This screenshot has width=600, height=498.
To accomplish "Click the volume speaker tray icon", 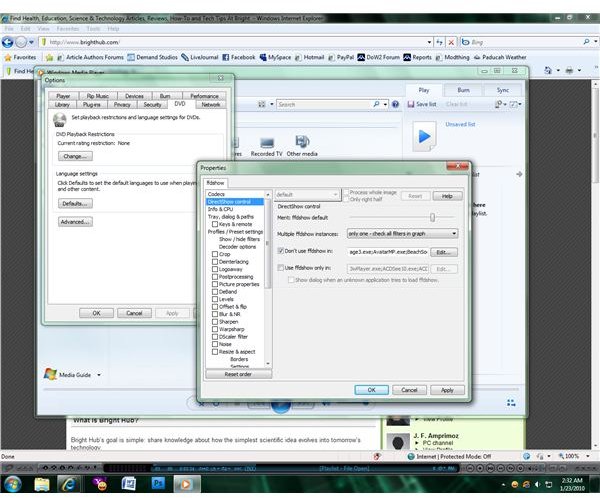I will point(537,485).
